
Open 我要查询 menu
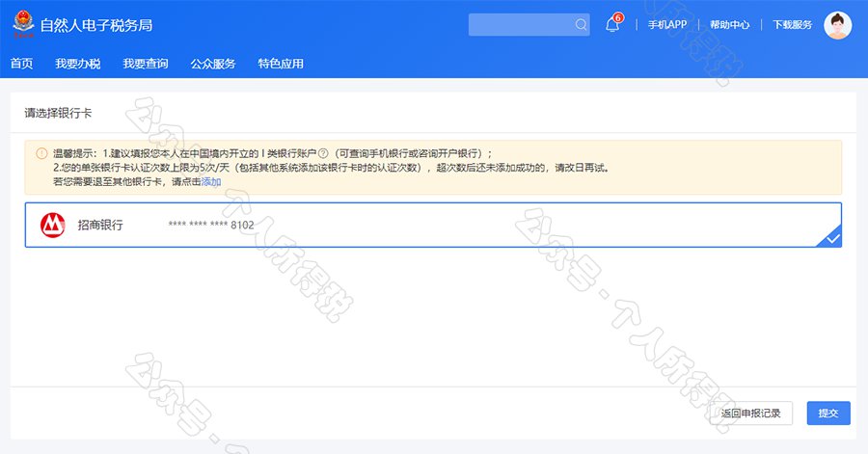coord(146,64)
